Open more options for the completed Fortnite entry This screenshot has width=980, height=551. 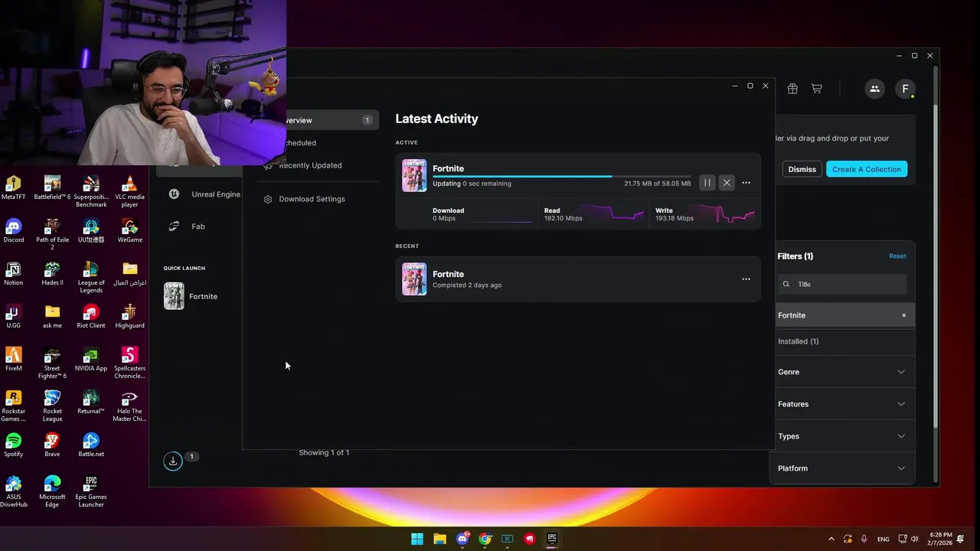coord(746,279)
